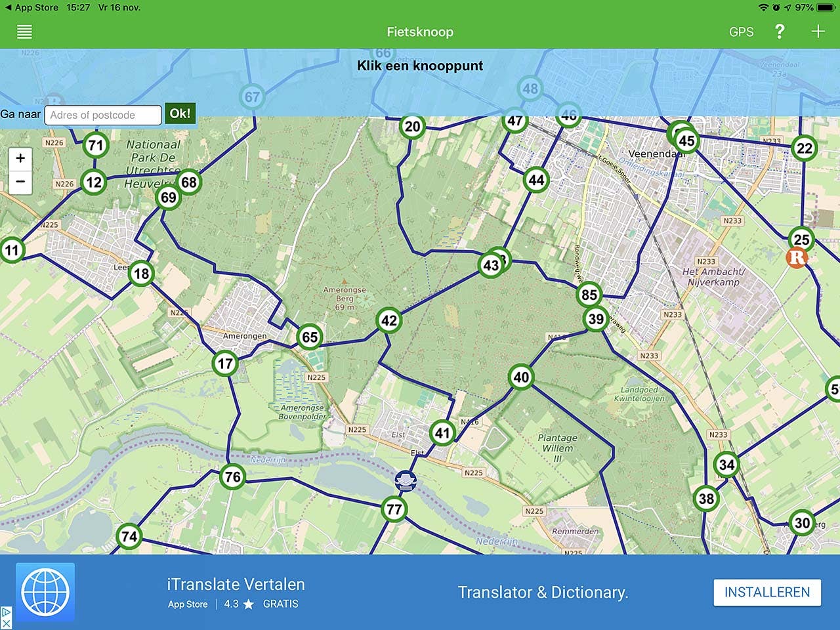This screenshot has height=630, width=840.
Task: Open help via the question mark icon
Action: coord(780,31)
